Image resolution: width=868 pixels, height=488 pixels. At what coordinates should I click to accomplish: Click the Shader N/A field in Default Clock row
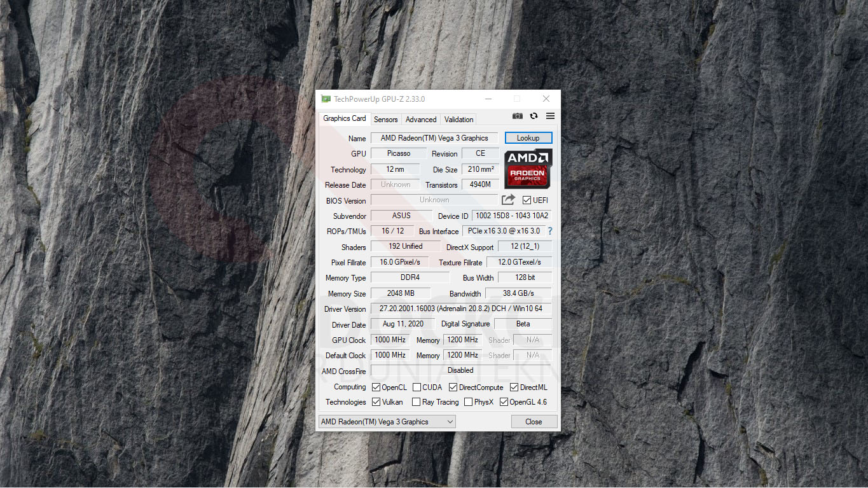pos(533,355)
